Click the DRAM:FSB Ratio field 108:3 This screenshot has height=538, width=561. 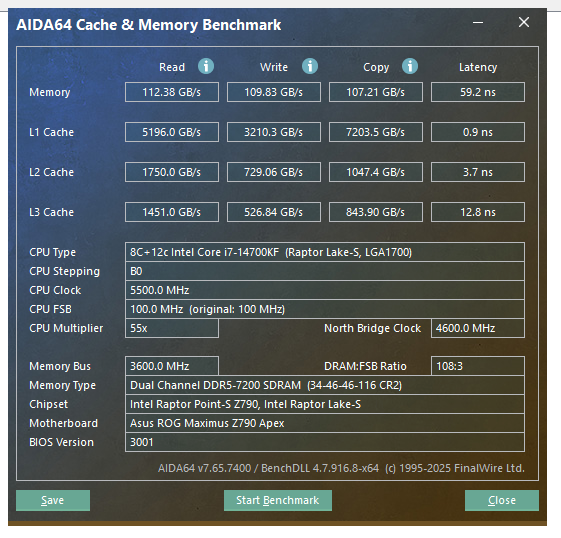[478, 366]
